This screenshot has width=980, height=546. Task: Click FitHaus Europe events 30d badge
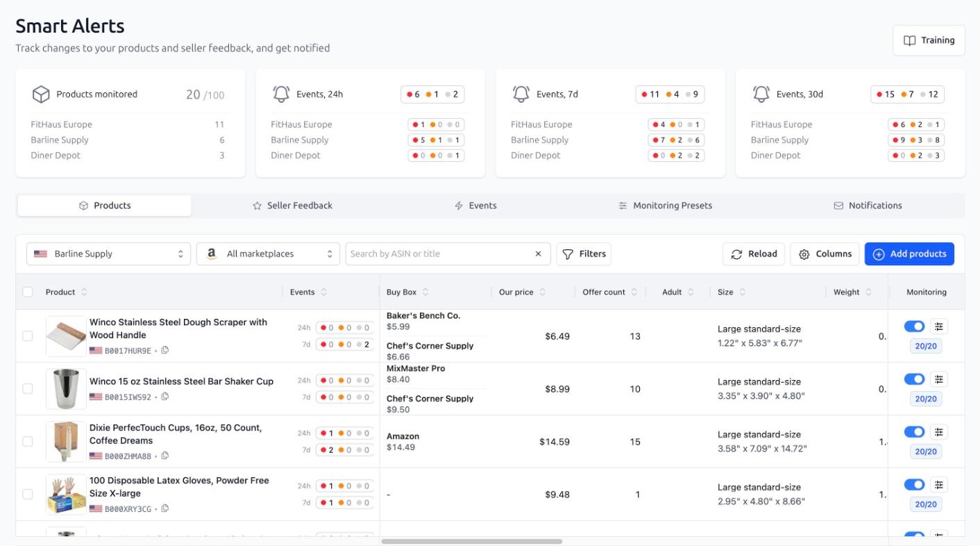tap(916, 125)
